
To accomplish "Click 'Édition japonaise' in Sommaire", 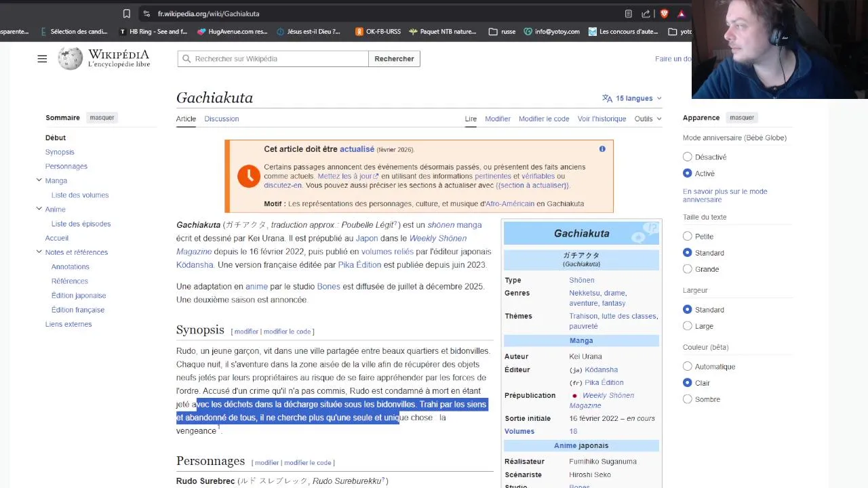I will [x=79, y=296].
